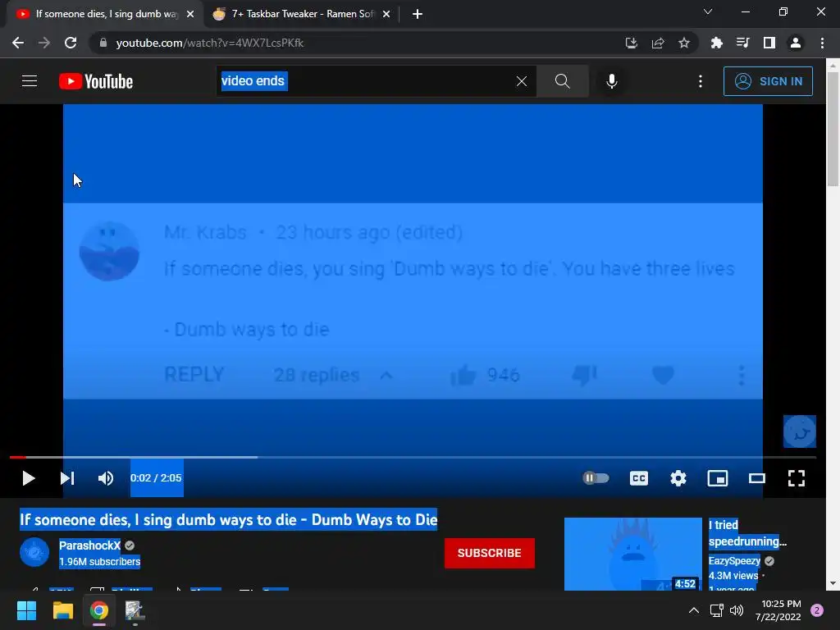Click the video title text
840x630 pixels.
pyautogui.click(x=228, y=519)
